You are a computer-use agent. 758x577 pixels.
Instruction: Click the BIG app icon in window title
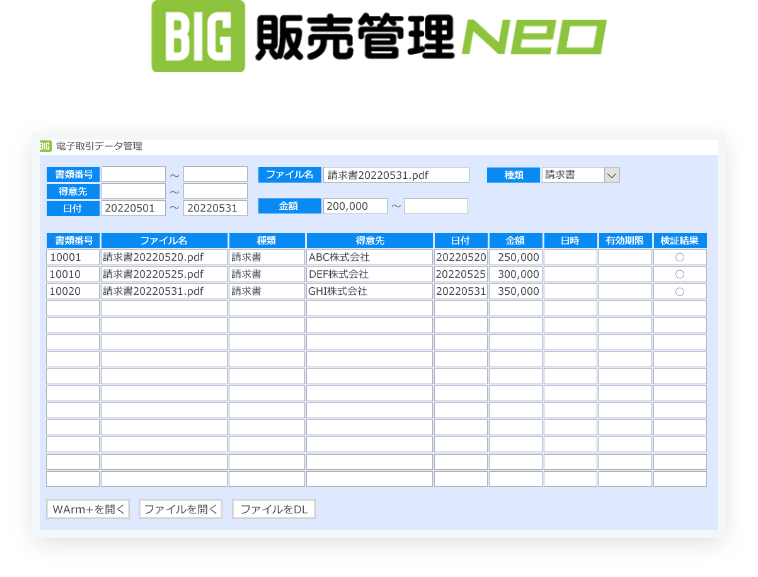[x=45, y=146]
